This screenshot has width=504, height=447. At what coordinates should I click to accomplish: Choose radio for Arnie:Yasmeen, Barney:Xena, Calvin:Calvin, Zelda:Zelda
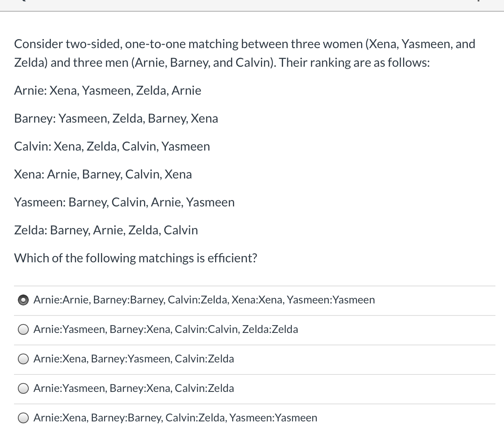(x=23, y=329)
